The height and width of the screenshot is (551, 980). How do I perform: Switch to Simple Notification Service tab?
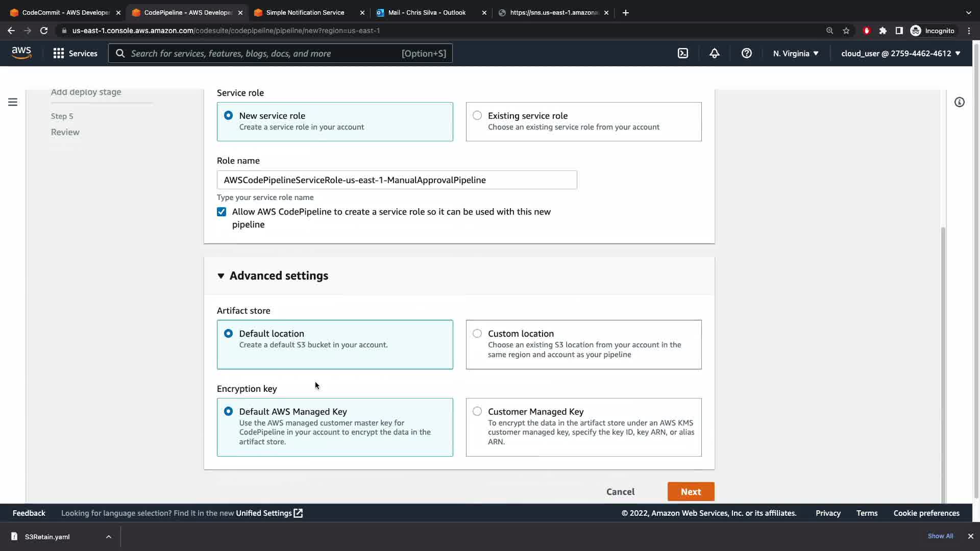pyautogui.click(x=305, y=12)
